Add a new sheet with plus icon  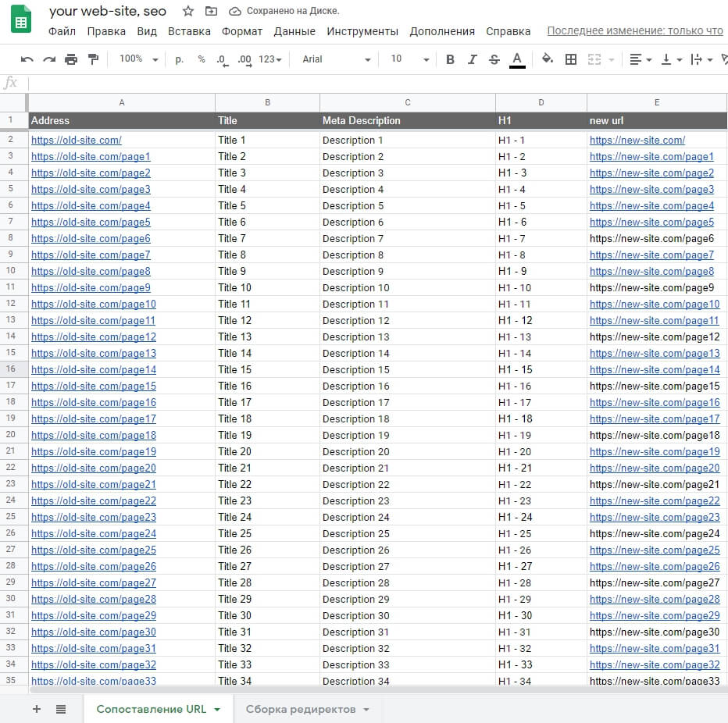pyautogui.click(x=37, y=709)
